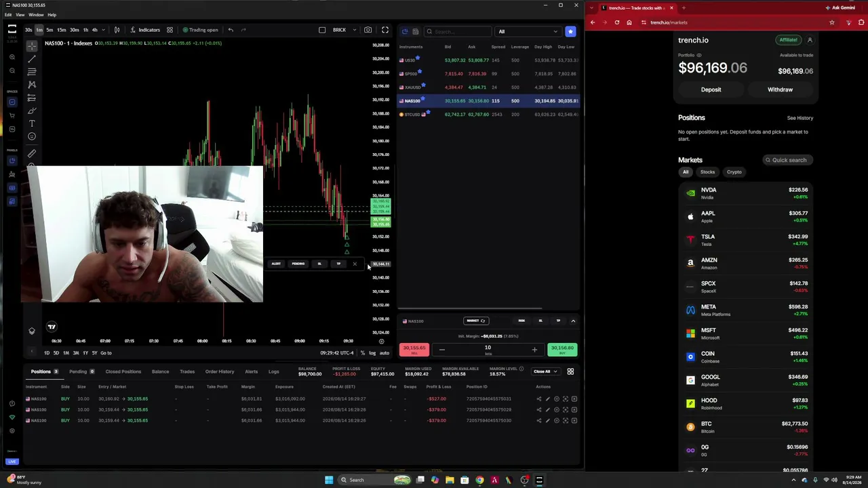Zoom out on the chart

point(12,70)
